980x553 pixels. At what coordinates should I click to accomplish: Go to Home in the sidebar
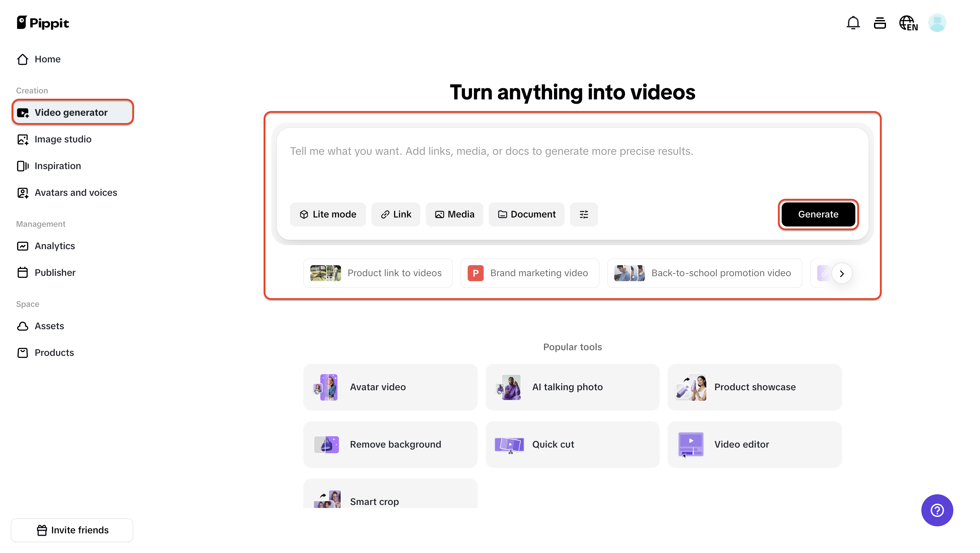click(48, 59)
